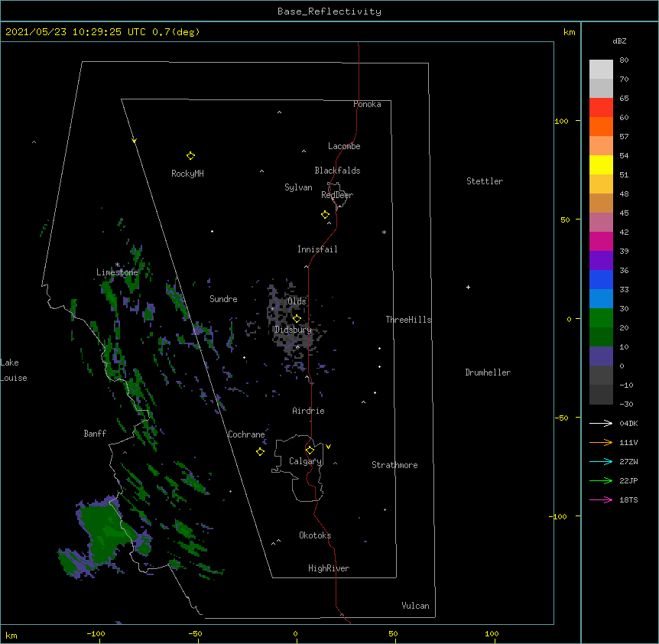This screenshot has width=659, height=644.
Task: Click the Strathmore city label
Action: 394,465
